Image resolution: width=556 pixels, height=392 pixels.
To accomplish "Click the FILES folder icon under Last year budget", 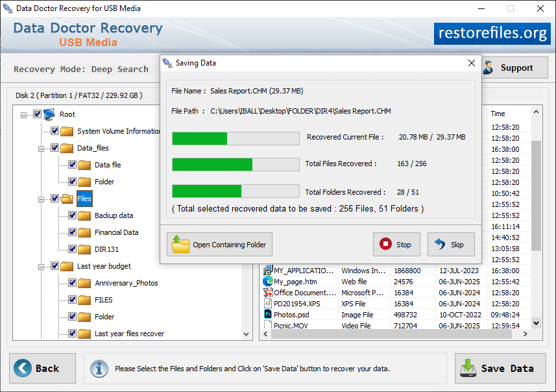I will pos(84,300).
